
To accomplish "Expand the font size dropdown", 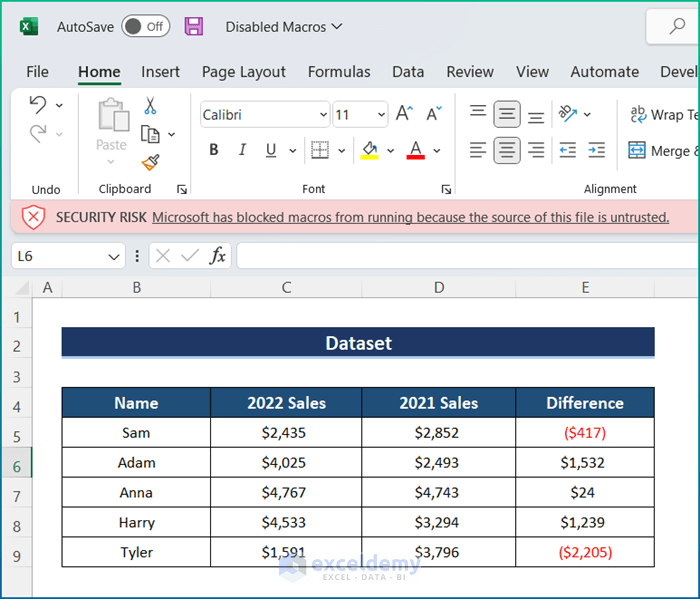I will [380, 115].
